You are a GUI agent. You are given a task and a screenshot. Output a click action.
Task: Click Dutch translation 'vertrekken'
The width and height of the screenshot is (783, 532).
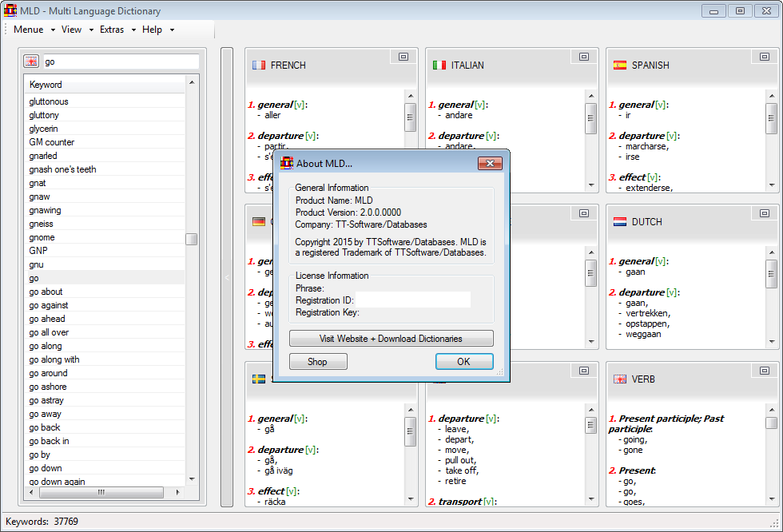[x=647, y=313]
